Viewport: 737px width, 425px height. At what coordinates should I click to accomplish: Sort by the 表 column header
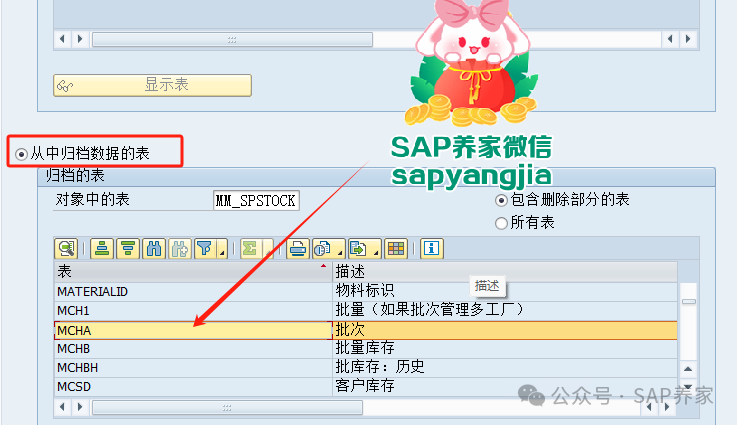point(193,272)
